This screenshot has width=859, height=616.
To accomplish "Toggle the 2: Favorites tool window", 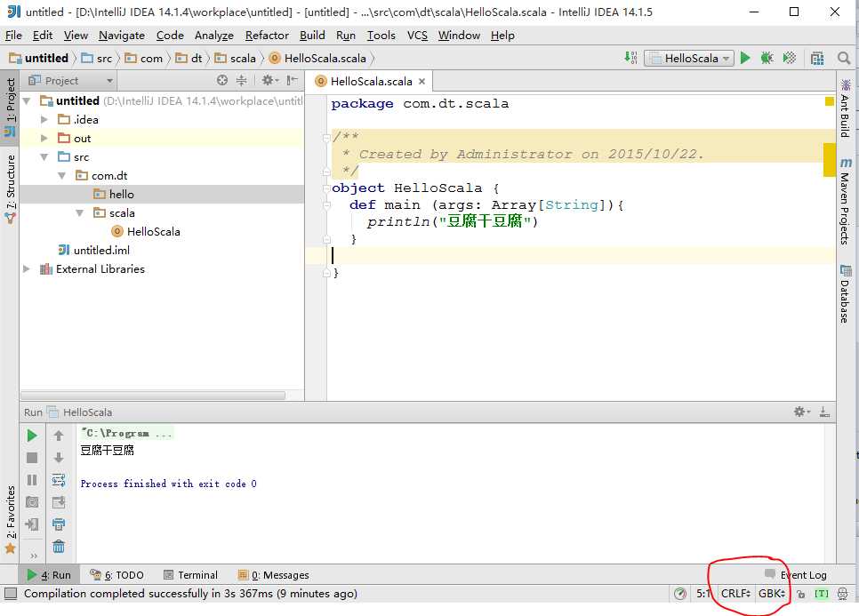I will pos(10,520).
